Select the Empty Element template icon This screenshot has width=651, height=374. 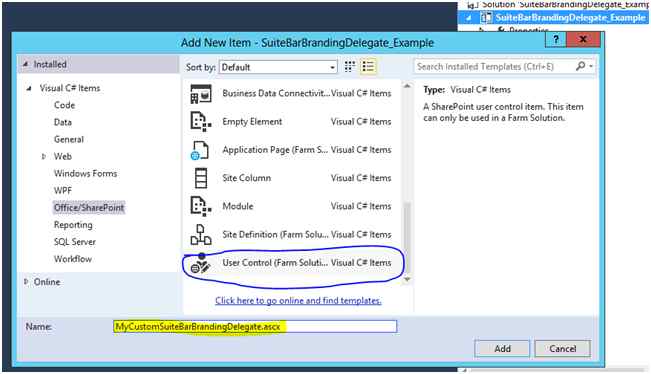(201, 122)
